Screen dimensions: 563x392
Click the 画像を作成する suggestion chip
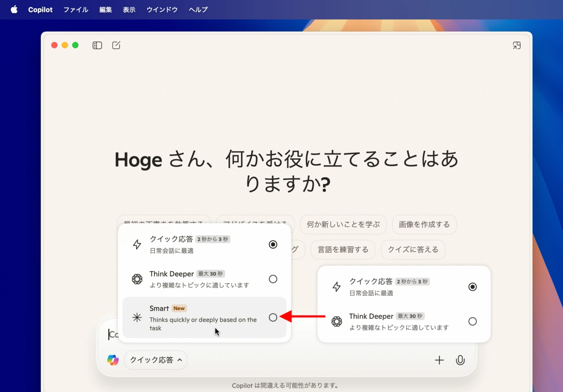tap(424, 224)
